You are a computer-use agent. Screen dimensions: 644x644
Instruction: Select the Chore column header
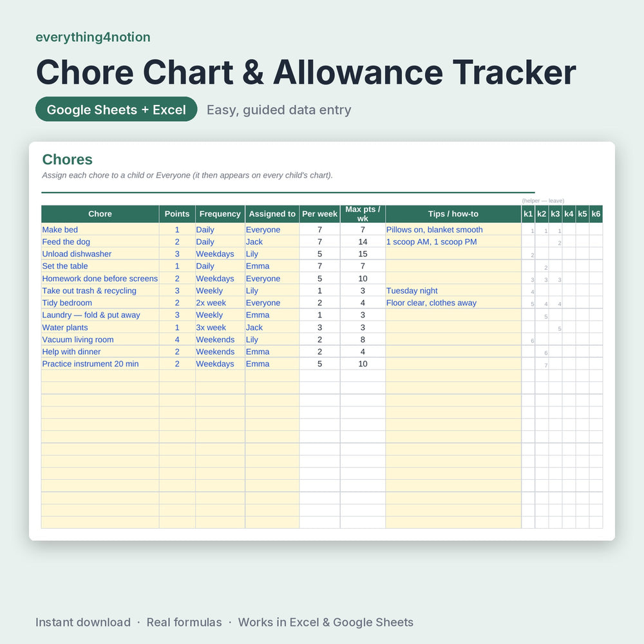pyautogui.click(x=100, y=214)
